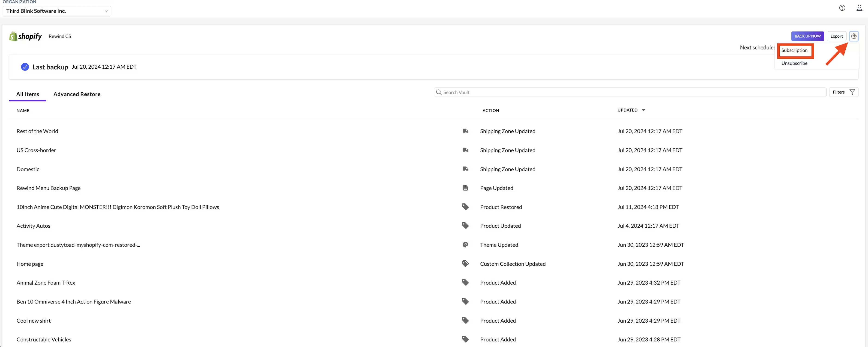
Task: Open the user account profile icon
Action: tap(859, 8)
